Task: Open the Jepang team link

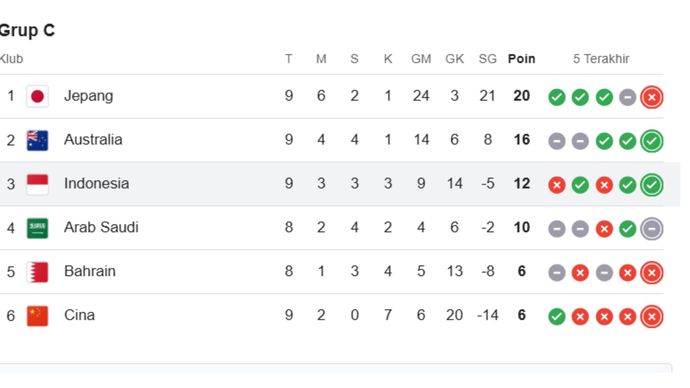Action: coord(88,96)
